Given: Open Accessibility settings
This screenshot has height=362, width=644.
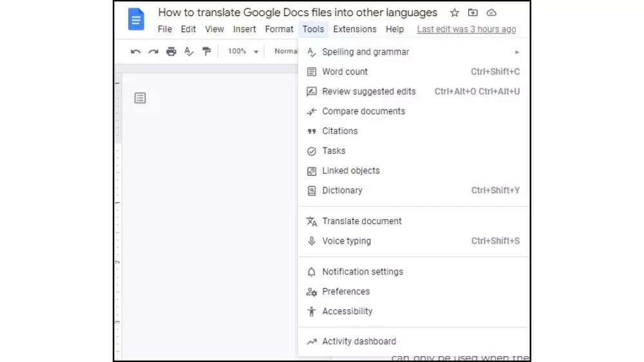Looking at the screenshot, I should [x=413, y=311].
